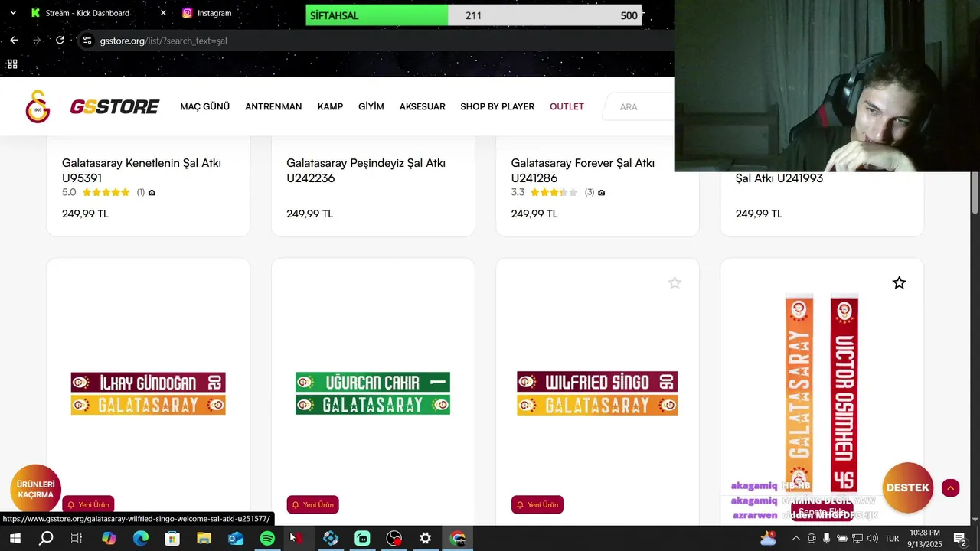Open the İlkay Gündoğan scarf image

(149, 393)
